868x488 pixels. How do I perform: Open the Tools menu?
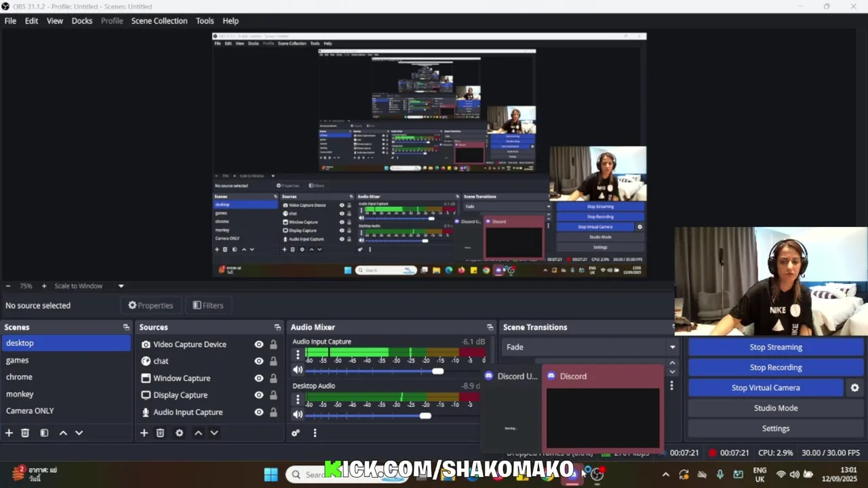click(205, 21)
